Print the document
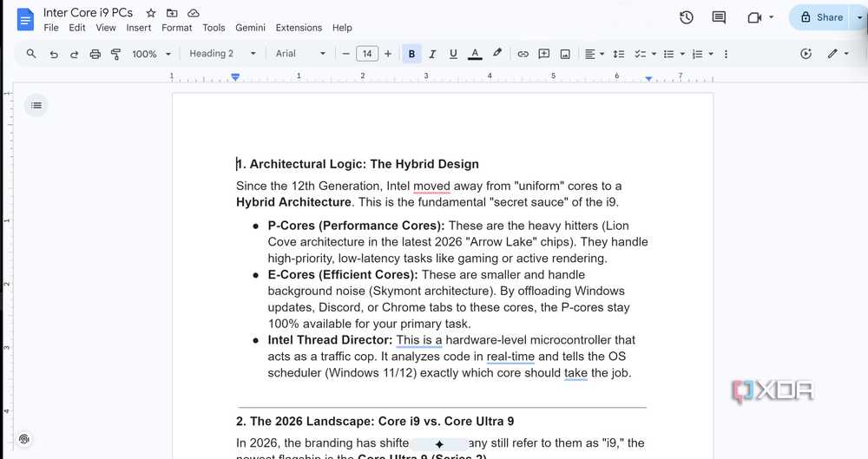This screenshot has height=459, width=868. [x=95, y=54]
